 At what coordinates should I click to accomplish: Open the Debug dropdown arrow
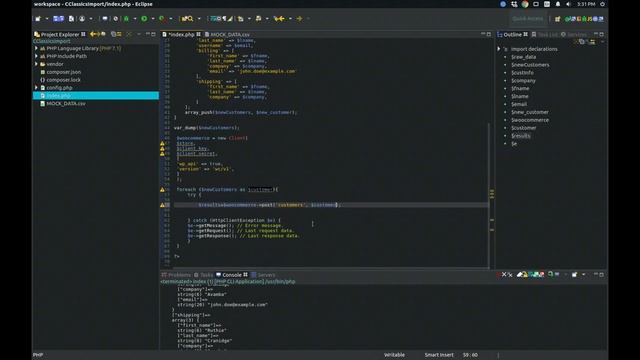[135, 19]
